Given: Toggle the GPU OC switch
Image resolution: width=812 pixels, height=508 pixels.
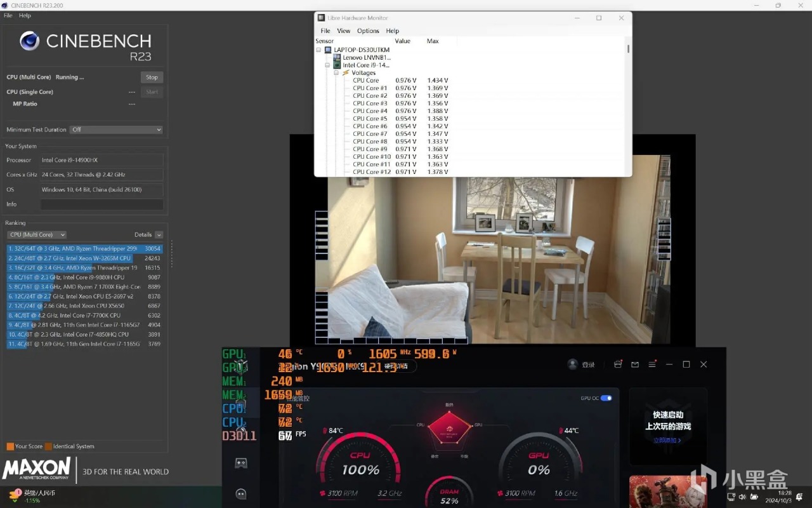Looking at the screenshot, I should pyautogui.click(x=606, y=398).
